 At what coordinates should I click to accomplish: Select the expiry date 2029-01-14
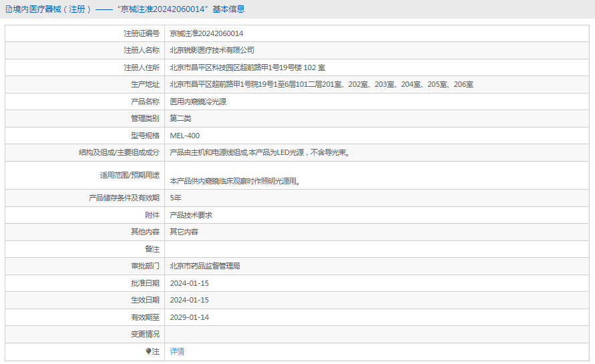(x=190, y=317)
